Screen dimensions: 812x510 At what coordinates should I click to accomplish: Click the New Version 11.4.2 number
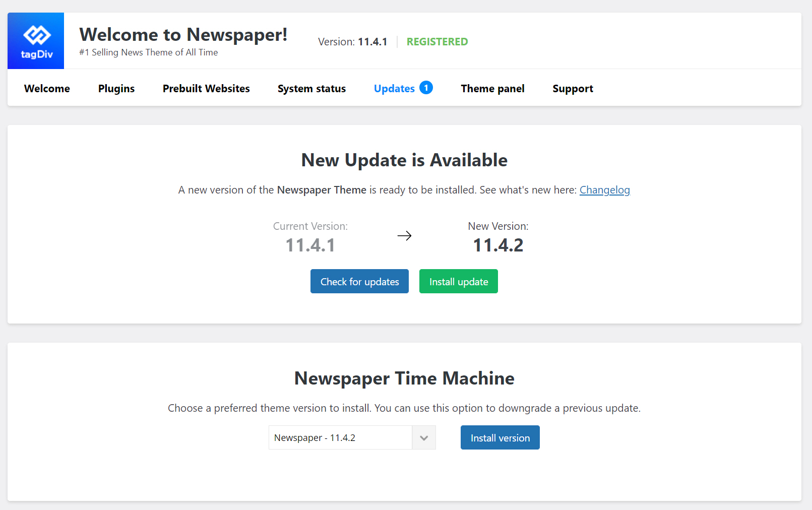coord(498,245)
